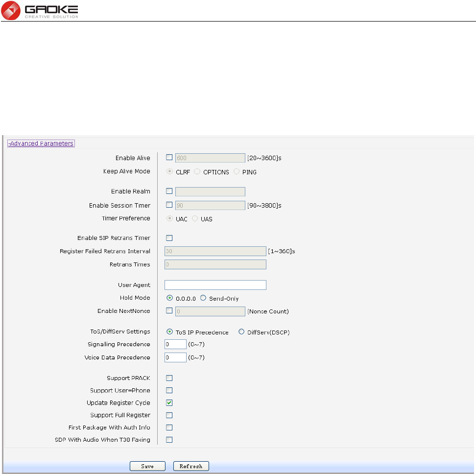This screenshot has width=476, height=474.
Task: Check SDP With Audio When T38 Faxing
Action: 169,440
